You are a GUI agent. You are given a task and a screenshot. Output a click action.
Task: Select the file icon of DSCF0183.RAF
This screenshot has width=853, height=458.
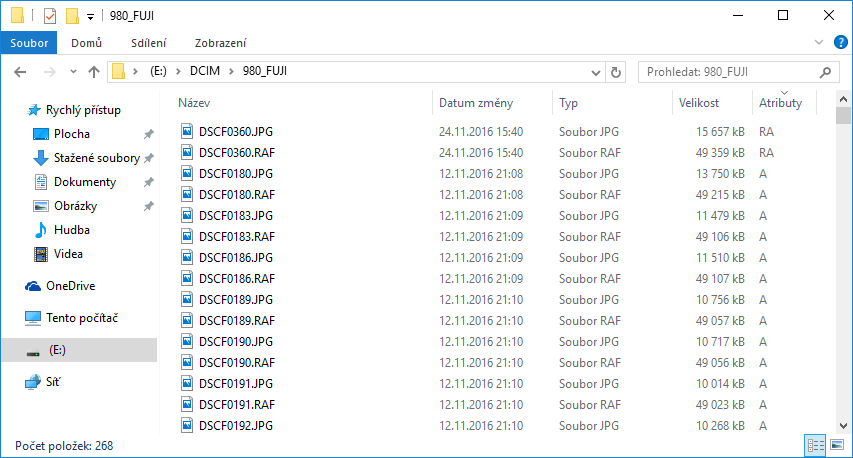coord(187,236)
